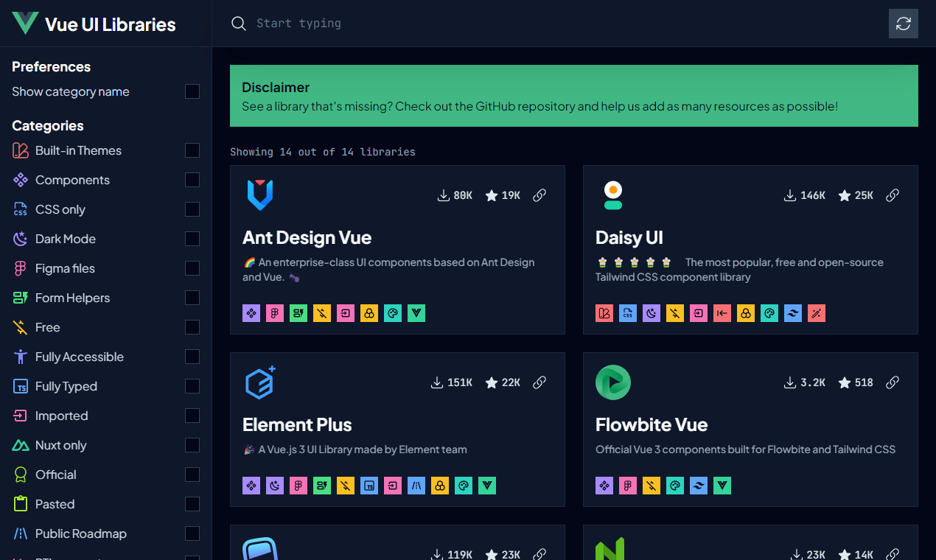The image size is (936, 560).
Task: Focus the 'Start typing' search field
Action: [567, 24]
